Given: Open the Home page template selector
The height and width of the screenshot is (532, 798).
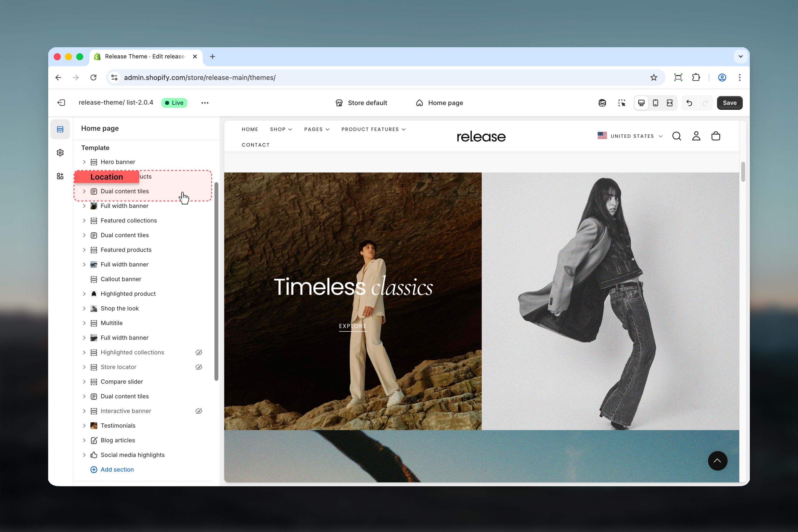Looking at the screenshot, I should coord(440,103).
